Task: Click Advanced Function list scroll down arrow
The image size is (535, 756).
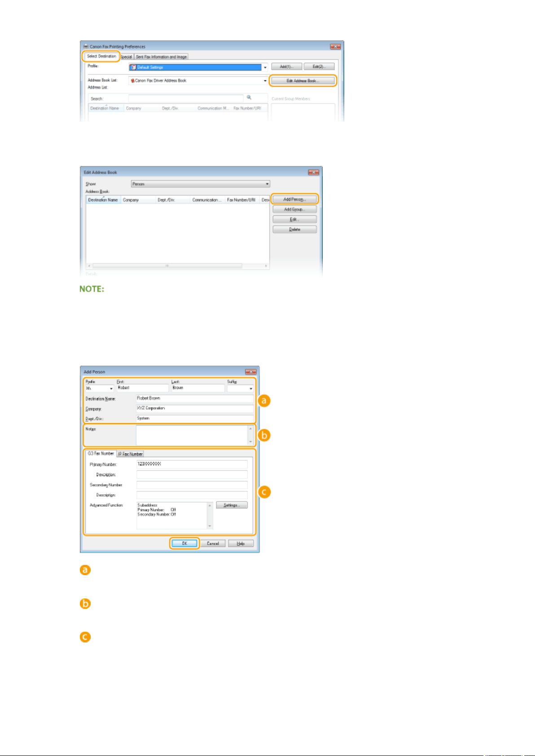Action: pos(210,526)
